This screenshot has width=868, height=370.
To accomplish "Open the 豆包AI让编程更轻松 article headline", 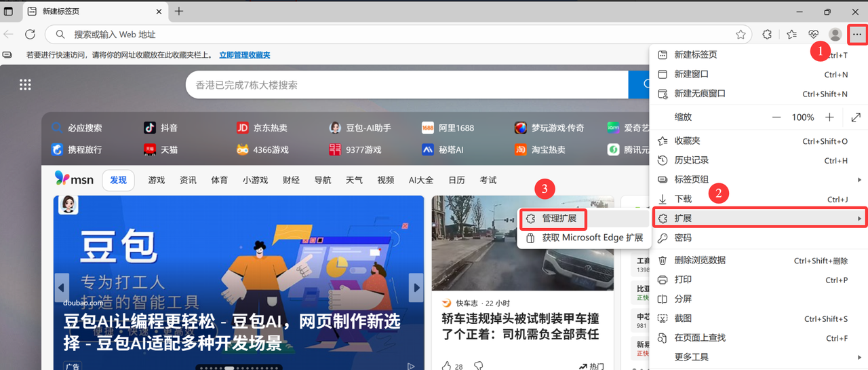I will [x=232, y=331].
